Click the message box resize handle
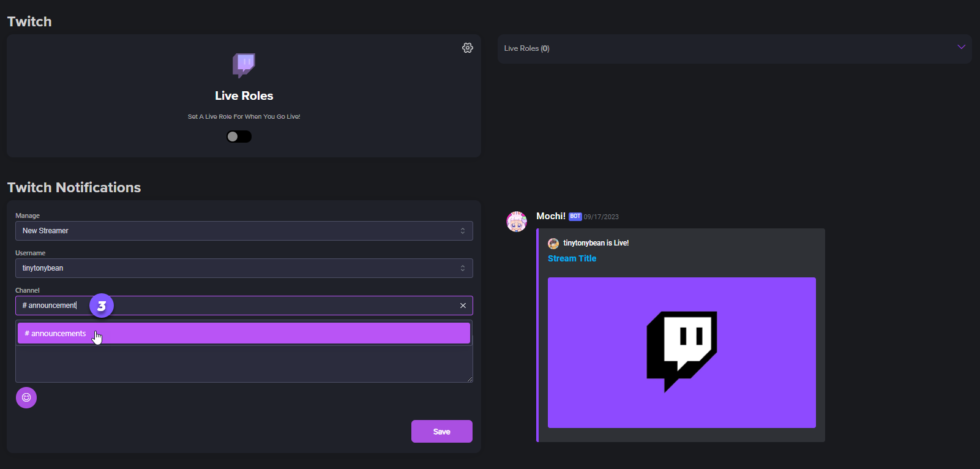Screen dimensions: 980x469 (469, 379)
